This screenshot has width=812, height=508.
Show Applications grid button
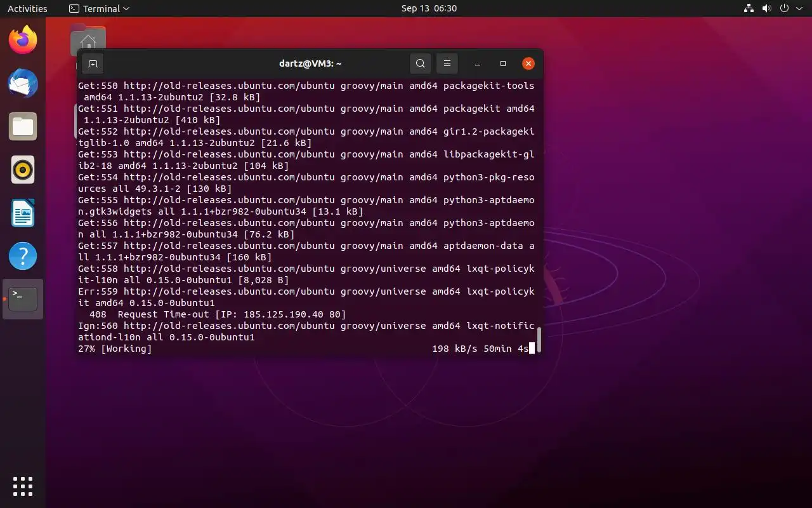tap(23, 486)
